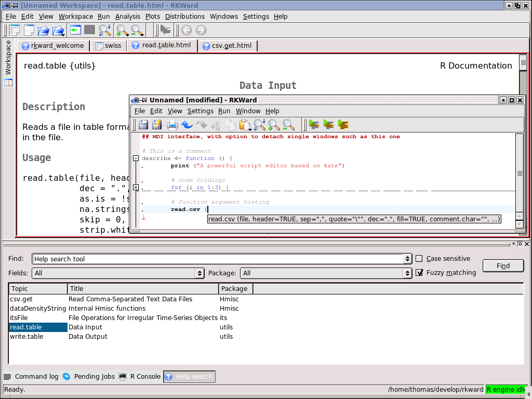Switch to the swiss data tab
The height and width of the screenshot is (399, 532).
tap(108, 46)
